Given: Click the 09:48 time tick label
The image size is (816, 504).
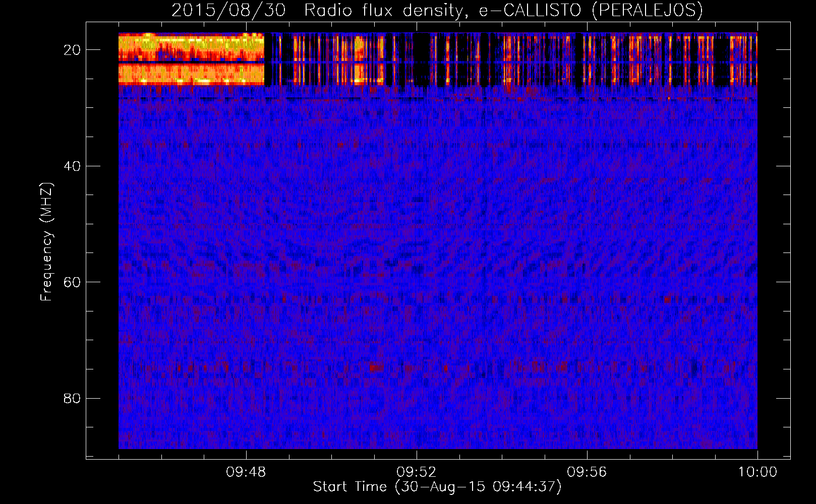Looking at the screenshot, I should tap(246, 472).
